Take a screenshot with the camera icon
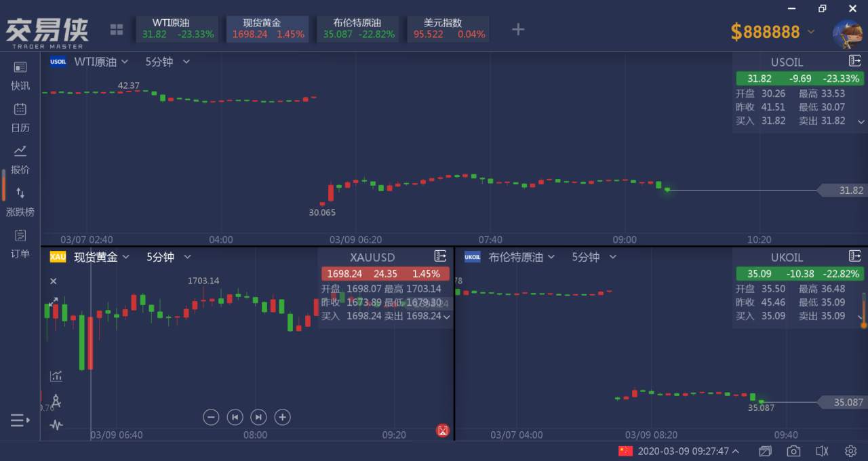Viewport: 868px width, 461px height. tap(793, 451)
